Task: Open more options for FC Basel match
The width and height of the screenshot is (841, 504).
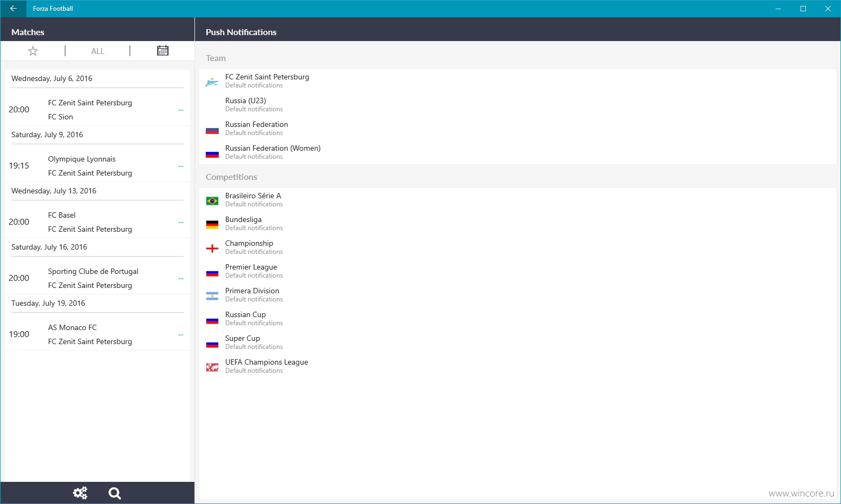Action: point(181,223)
